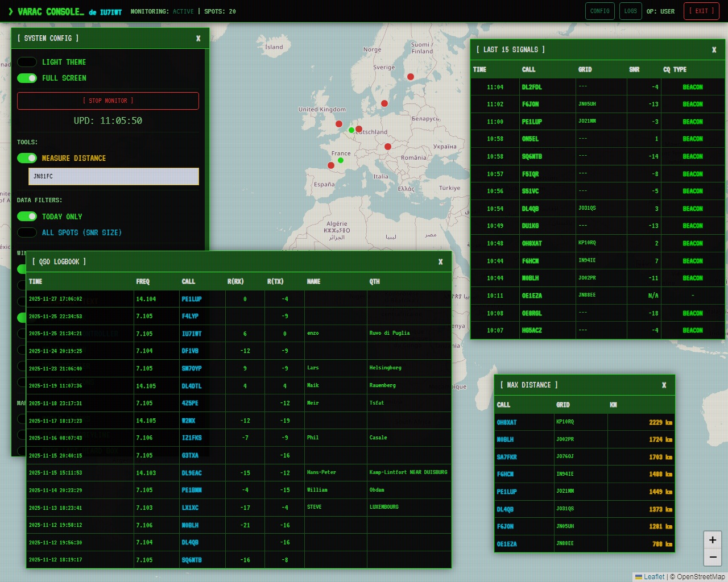Click the green map marker in France
This screenshot has height=582, width=728.
point(341,160)
